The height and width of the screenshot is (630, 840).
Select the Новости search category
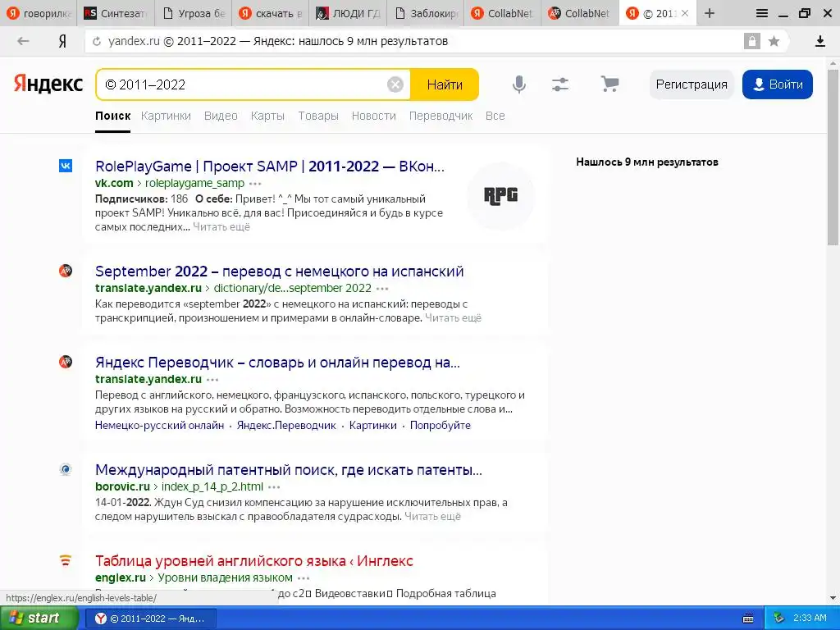374,116
